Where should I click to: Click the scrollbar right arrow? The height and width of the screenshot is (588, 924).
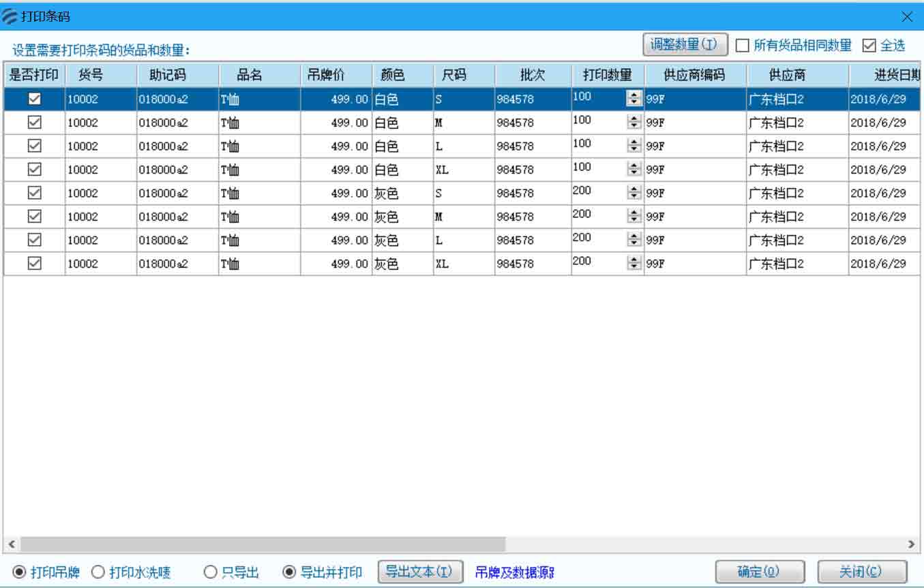(x=912, y=544)
